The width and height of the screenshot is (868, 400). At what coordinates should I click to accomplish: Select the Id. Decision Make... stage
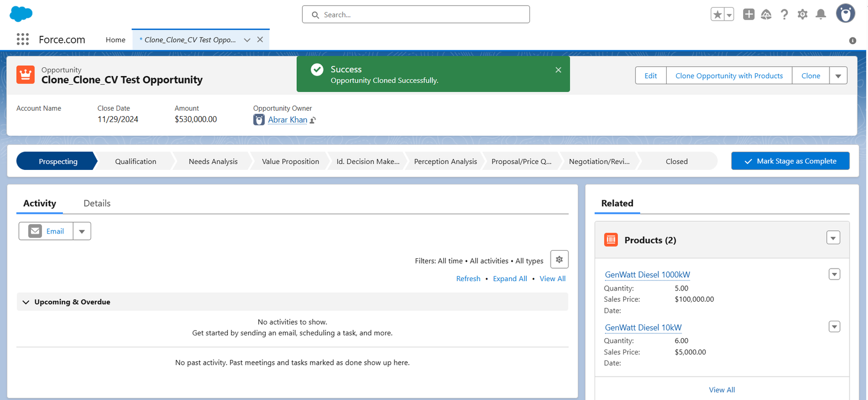[368, 161]
